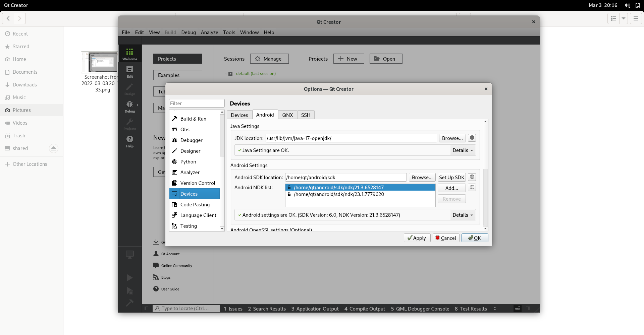This screenshot has height=335, width=644.
Task: Expand Debug mode submenu arrow
Action: 137,105
